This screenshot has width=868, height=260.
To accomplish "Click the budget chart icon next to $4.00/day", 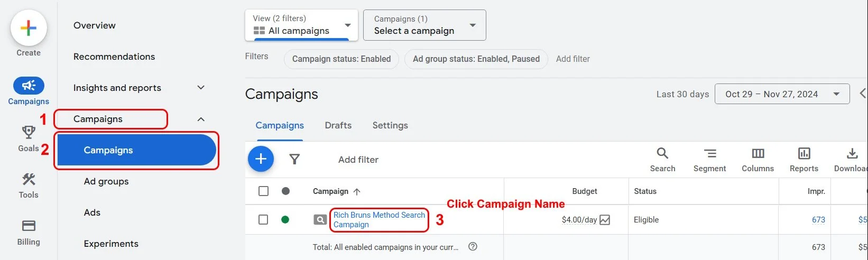I will (x=605, y=220).
